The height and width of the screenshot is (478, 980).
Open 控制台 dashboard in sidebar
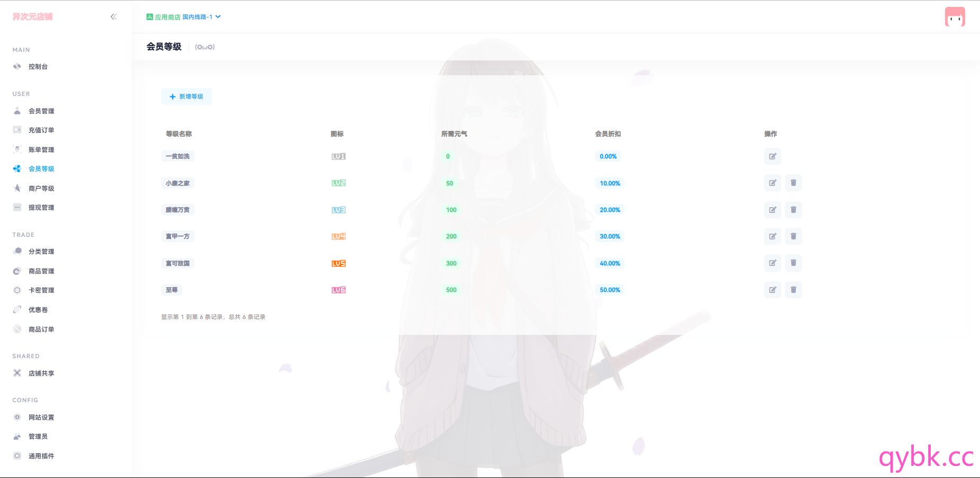38,67
